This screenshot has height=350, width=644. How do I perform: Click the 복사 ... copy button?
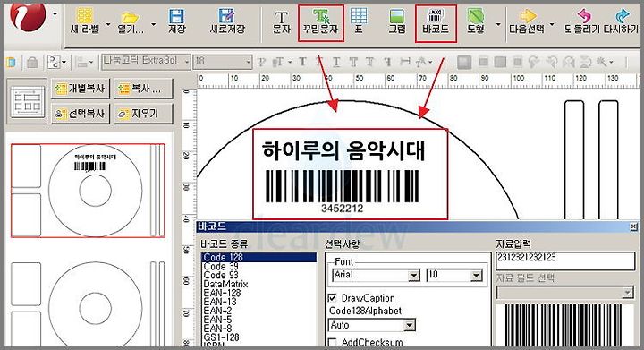143,89
